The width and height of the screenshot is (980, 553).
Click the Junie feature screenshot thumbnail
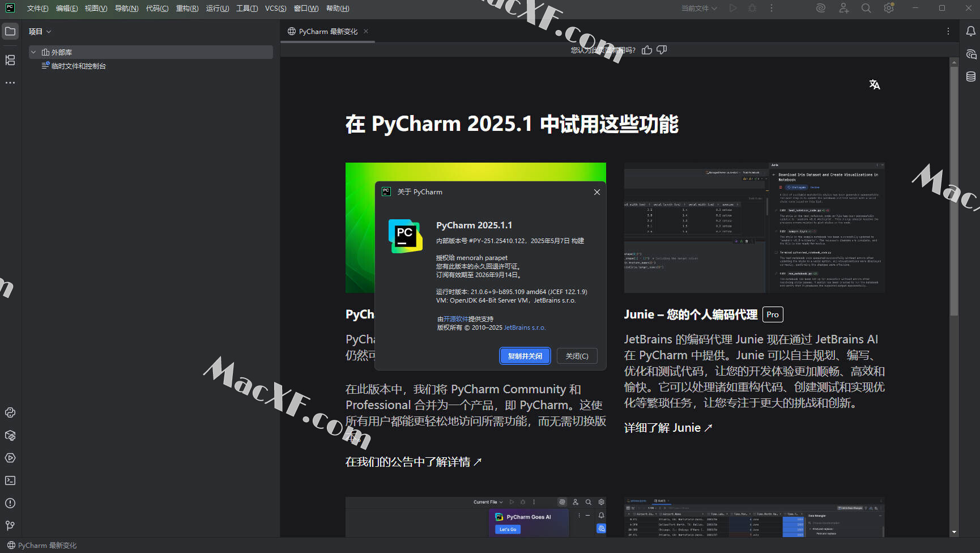(755, 228)
